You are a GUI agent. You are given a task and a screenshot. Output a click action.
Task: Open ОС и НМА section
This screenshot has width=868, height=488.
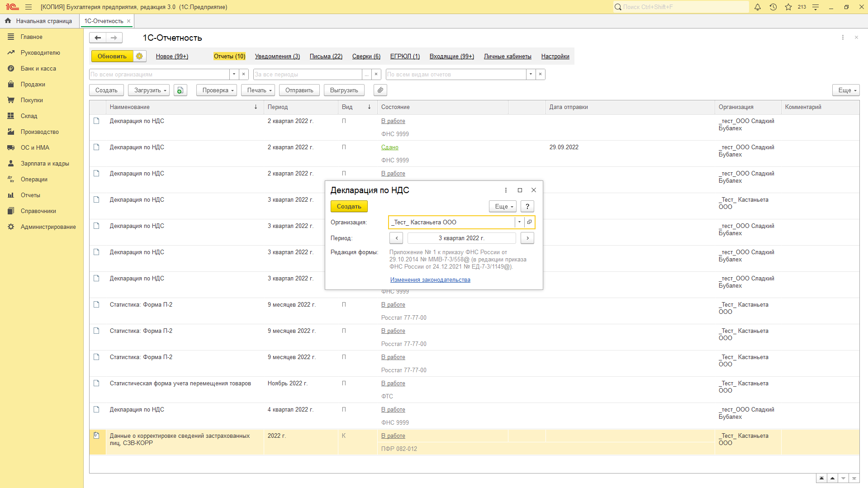(x=35, y=147)
